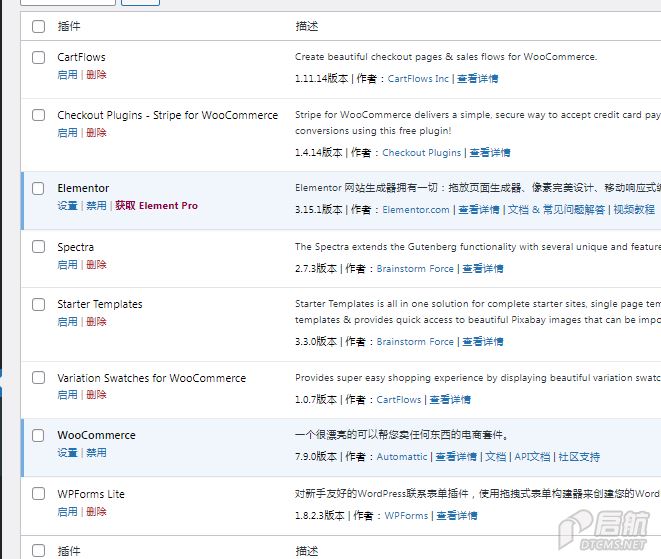Image resolution: width=661 pixels, height=559 pixels.
Task: Open Elementor 设置 link
Action: (67, 206)
